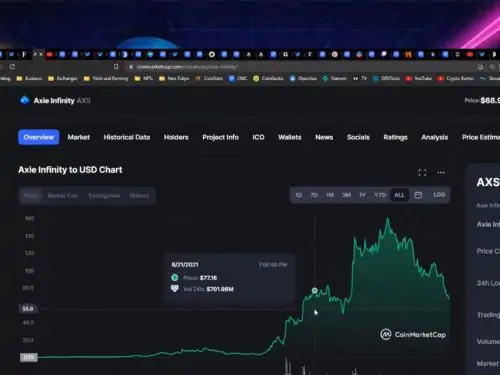Reload the page with the refresh icon
500x375 pixels.
(x=12, y=66)
